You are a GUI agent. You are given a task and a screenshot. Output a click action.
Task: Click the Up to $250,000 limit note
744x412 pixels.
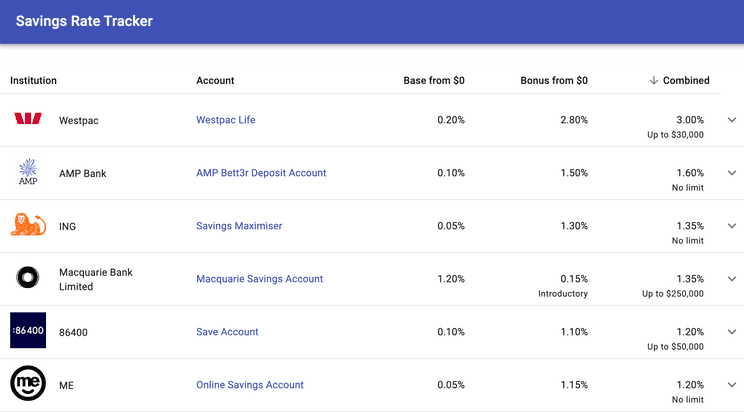[673, 294]
